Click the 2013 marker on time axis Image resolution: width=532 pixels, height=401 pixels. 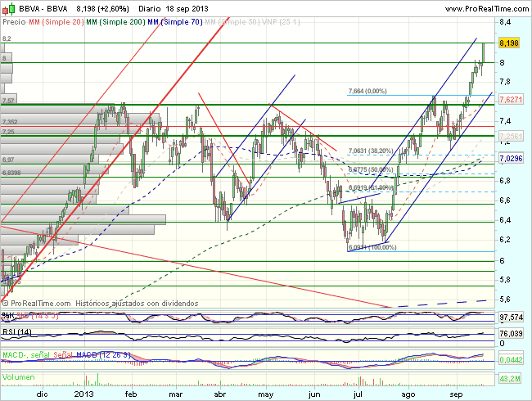pos(83,394)
